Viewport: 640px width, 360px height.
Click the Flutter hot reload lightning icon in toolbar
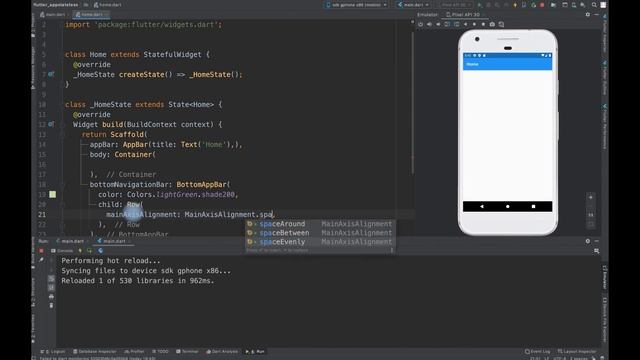pyautogui.click(x=515, y=5)
